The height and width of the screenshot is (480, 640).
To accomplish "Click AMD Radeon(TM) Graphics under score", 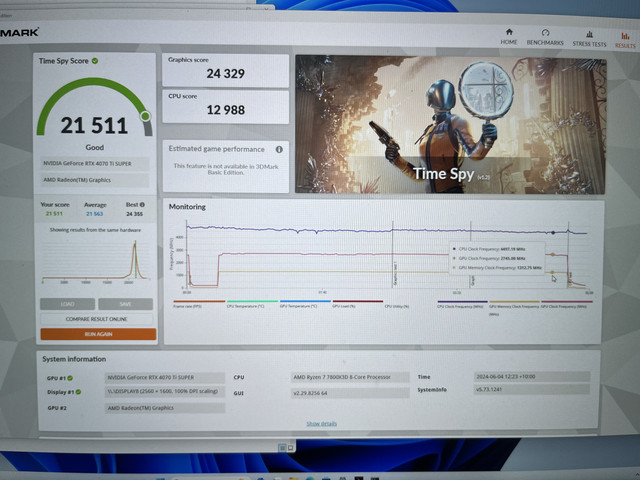I will pyautogui.click(x=95, y=180).
